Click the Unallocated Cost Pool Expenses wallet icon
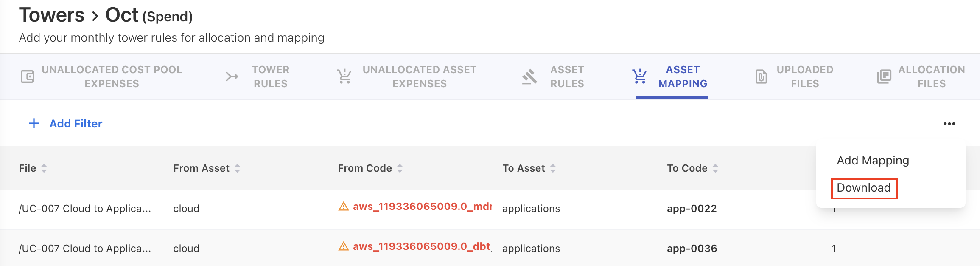 (28, 76)
